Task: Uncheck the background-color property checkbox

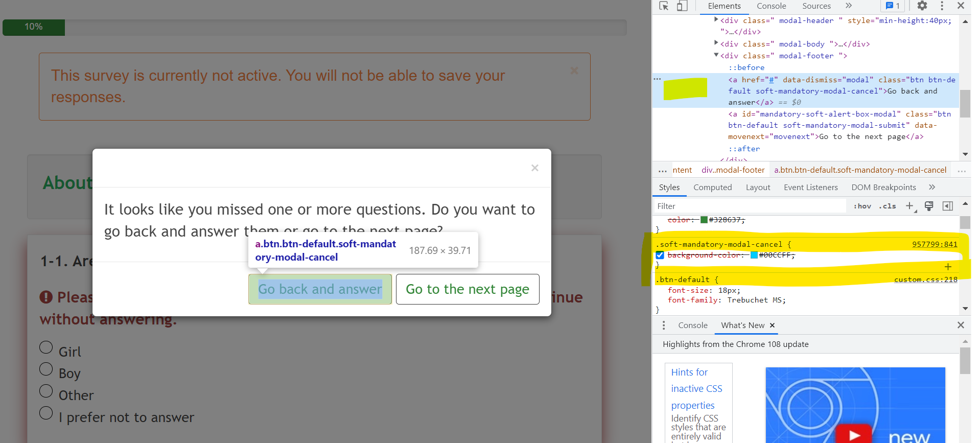Action: coord(660,255)
